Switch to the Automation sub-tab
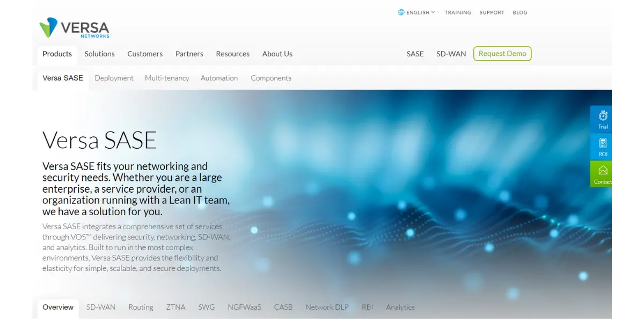644x322 pixels. click(x=219, y=78)
